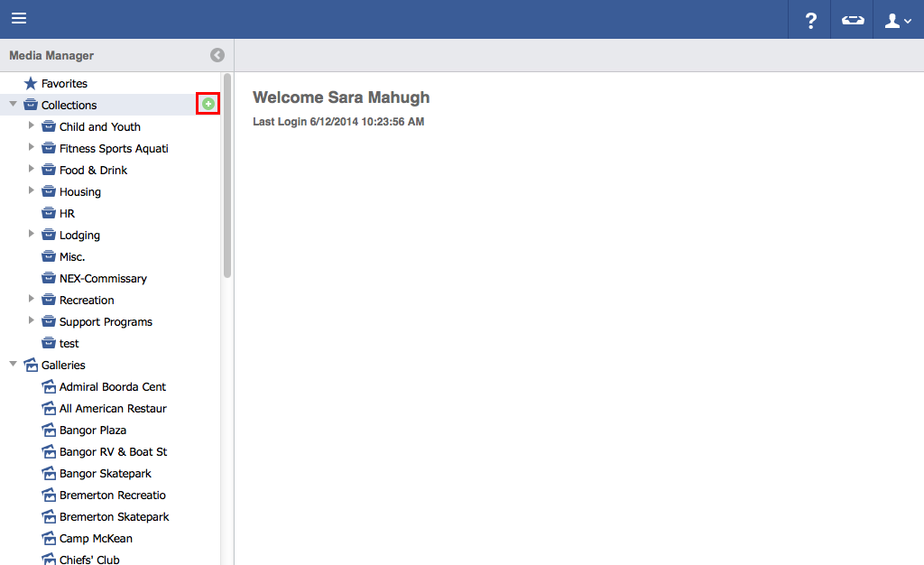The width and height of the screenshot is (924, 565).
Task: Click the HR collection icon
Action: (49, 214)
